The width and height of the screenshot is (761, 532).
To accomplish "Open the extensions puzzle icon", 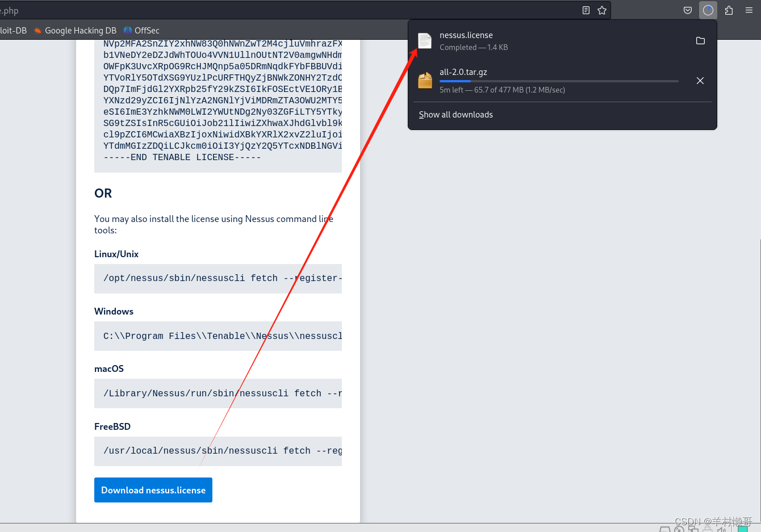I will (729, 10).
